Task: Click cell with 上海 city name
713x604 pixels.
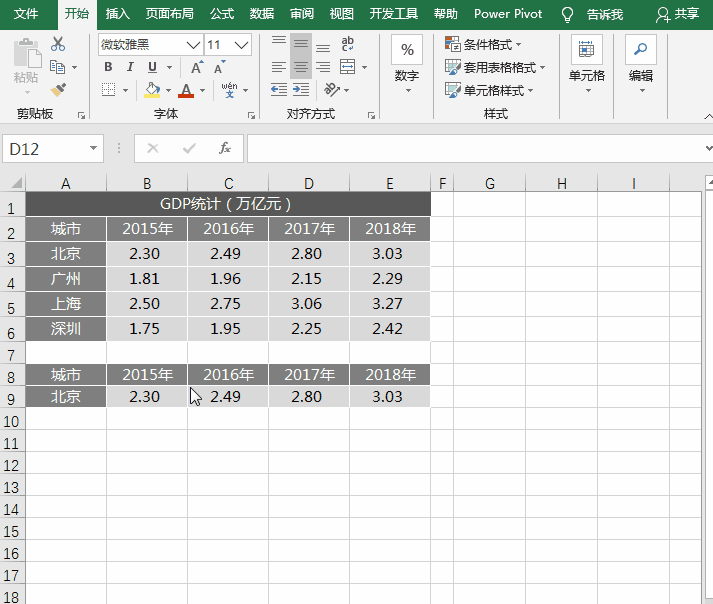Action: [x=66, y=304]
